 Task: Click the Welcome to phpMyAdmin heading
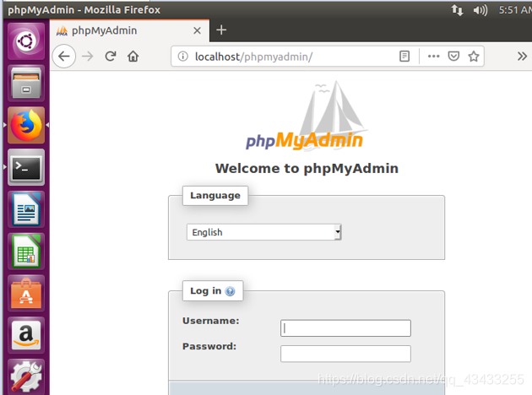pos(307,169)
